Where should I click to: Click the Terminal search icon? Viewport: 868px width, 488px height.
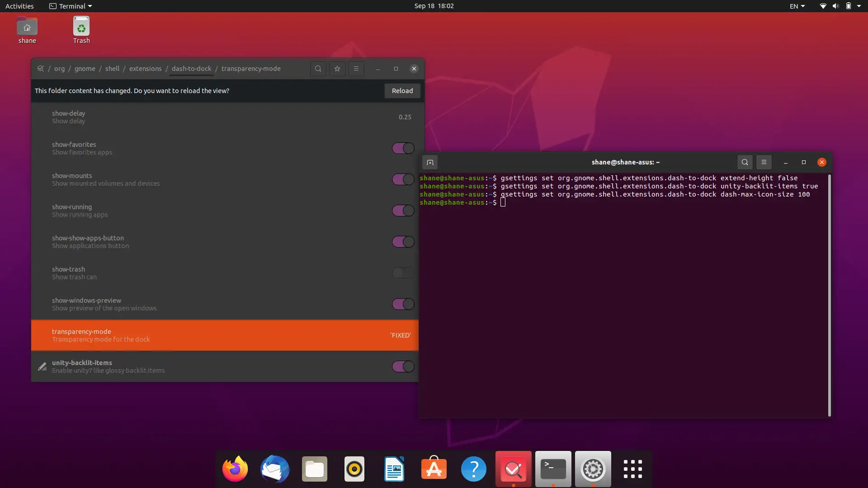[745, 162]
